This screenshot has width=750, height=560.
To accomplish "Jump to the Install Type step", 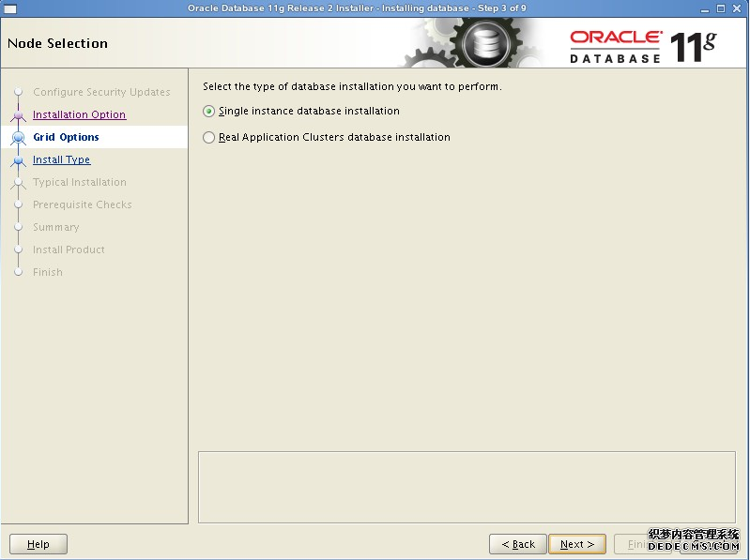I will 61,160.
